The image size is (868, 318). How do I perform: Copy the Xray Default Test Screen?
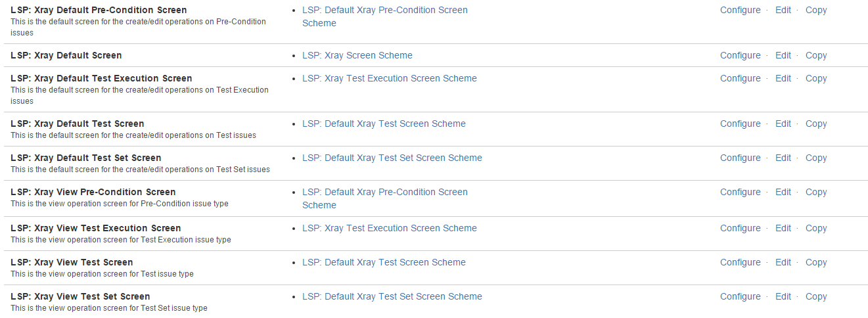(x=816, y=124)
